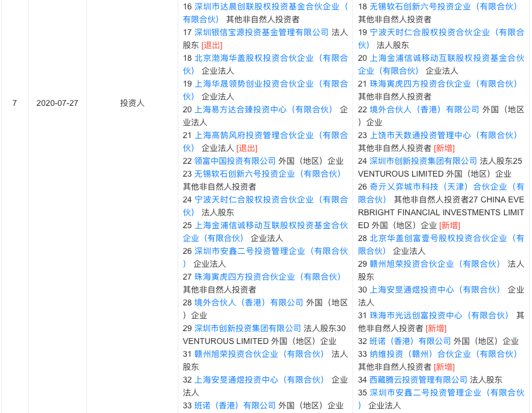Click the item 32 班诺（香港）有限公司 link

point(410,341)
